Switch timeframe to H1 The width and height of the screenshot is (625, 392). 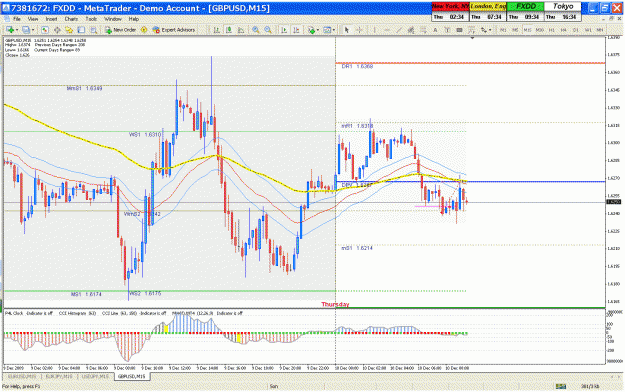pyautogui.click(x=552, y=30)
